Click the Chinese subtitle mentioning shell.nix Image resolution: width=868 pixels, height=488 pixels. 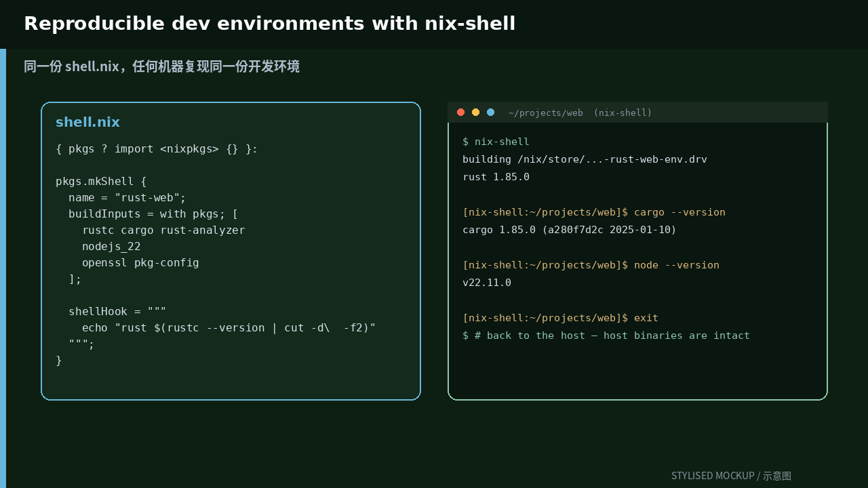tap(161, 66)
